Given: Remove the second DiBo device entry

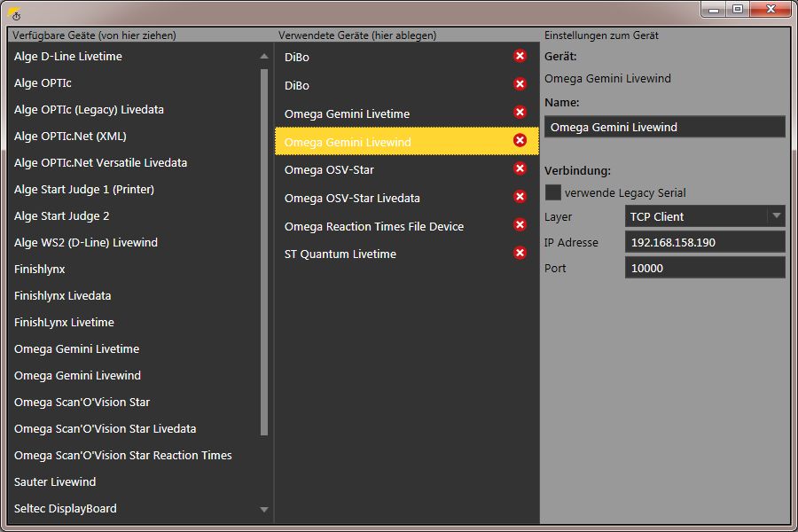Looking at the screenshot, I should [x=520, y=84].
